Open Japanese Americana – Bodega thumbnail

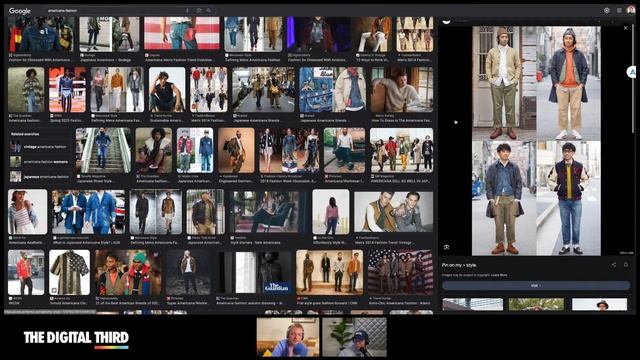(x=109, y=34)
